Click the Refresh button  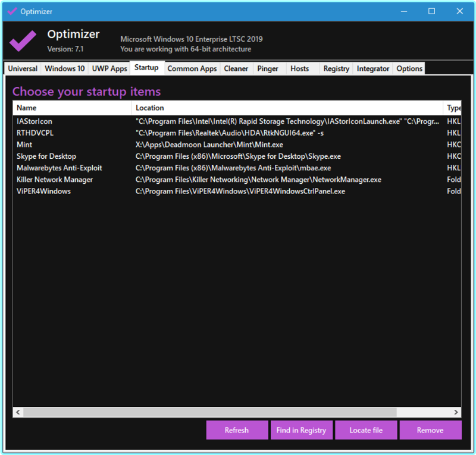point(237,430)
